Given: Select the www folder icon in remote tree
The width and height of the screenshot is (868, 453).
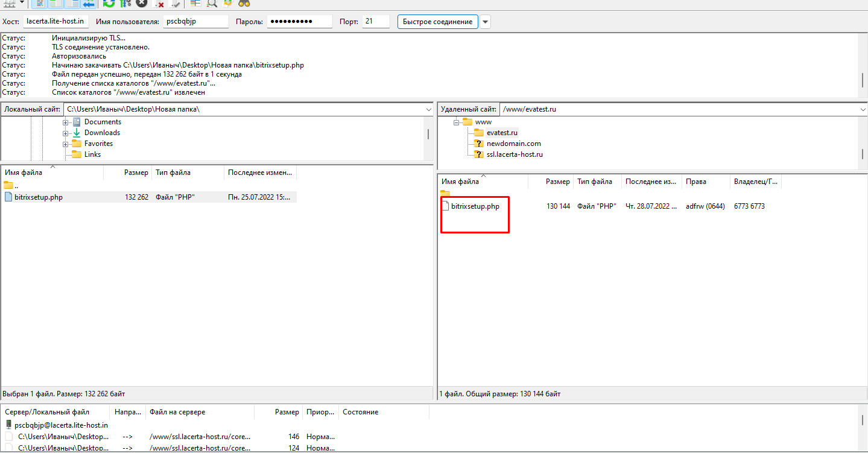Looking at the screenshot, I should tap(467, 122).
